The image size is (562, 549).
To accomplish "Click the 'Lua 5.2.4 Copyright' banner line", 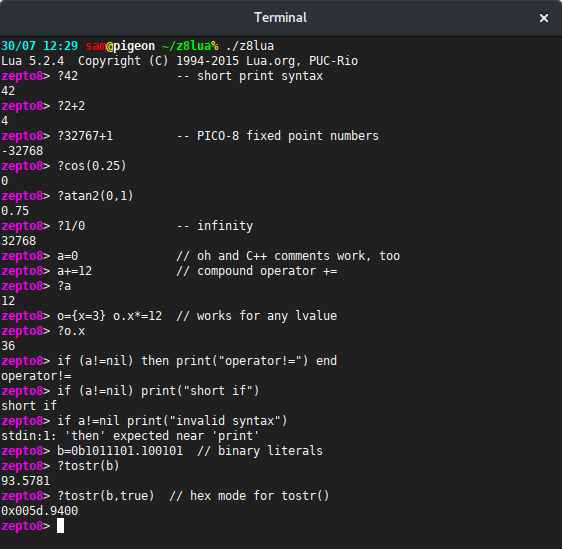I will [x=179, y=61].
